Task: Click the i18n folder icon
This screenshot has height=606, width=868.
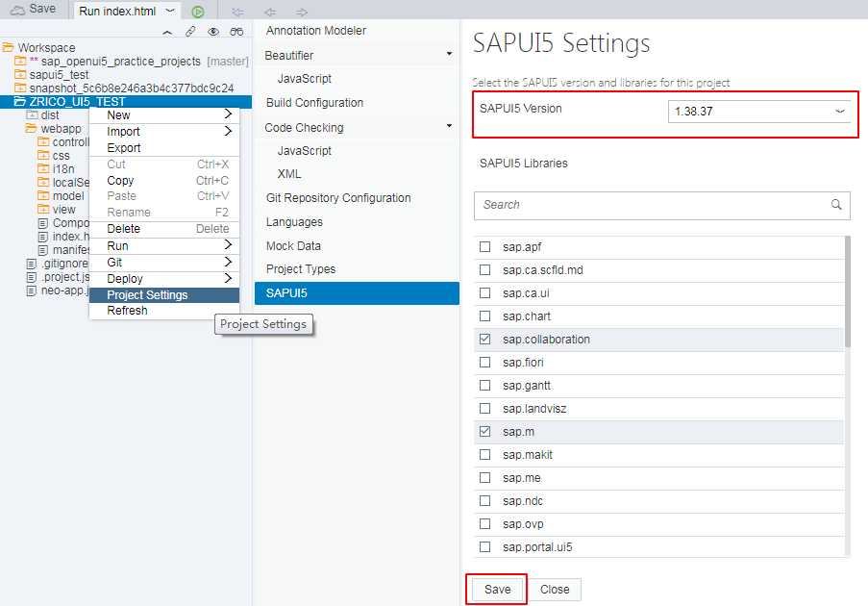Action: pyautogui.click(x=43, y=168)
